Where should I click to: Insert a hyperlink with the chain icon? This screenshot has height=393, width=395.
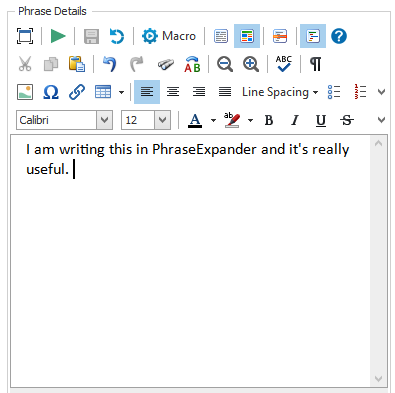point(77,92)
